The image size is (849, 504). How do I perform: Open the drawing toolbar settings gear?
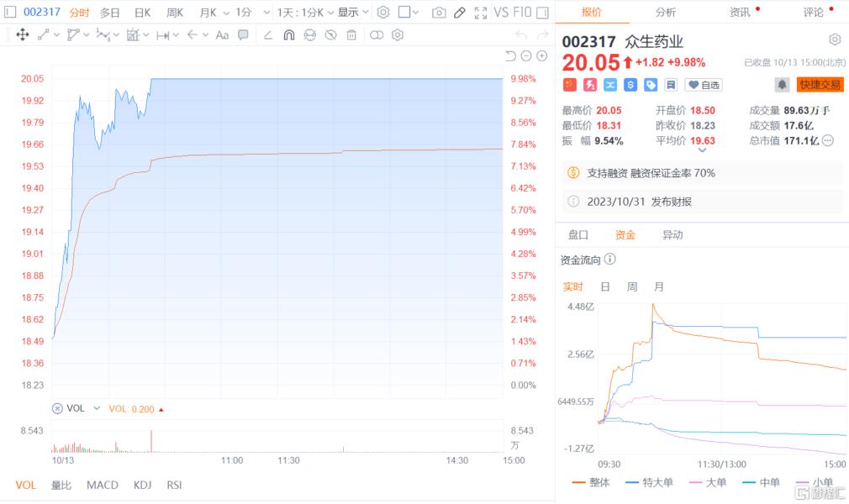[x=398, y=35]
